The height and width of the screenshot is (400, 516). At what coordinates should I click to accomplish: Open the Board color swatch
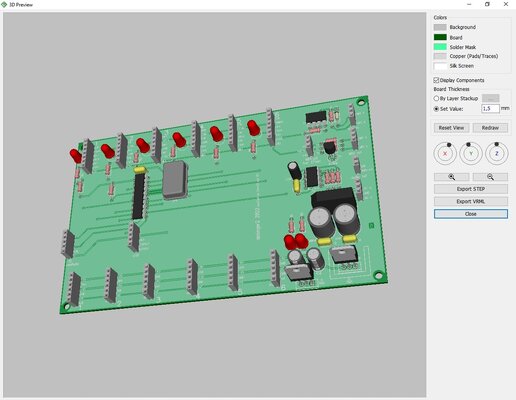(x=440, y=37)
